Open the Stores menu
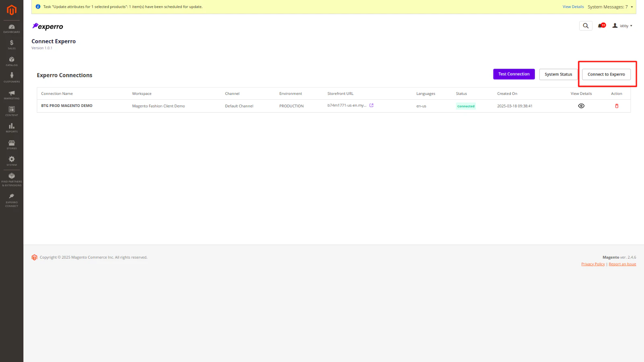 pos(12,145)
